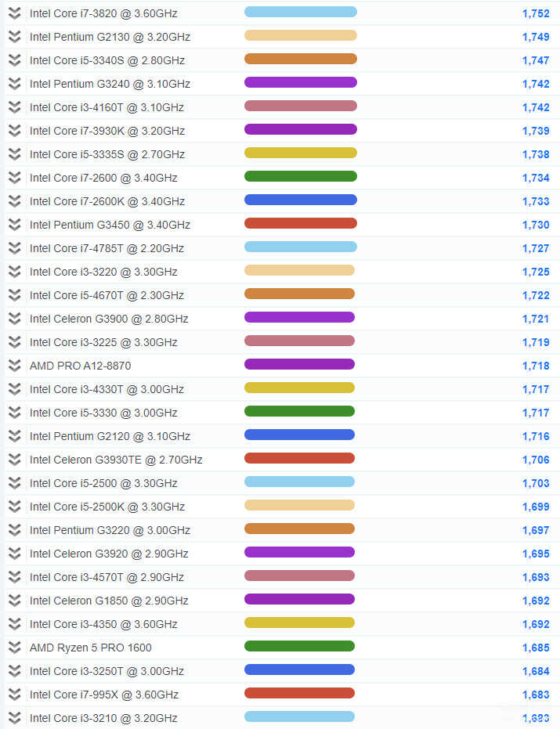Open Intel Pentium G2120 @ 3.10GHz link

pyautogui.click(x=110, y=436)
